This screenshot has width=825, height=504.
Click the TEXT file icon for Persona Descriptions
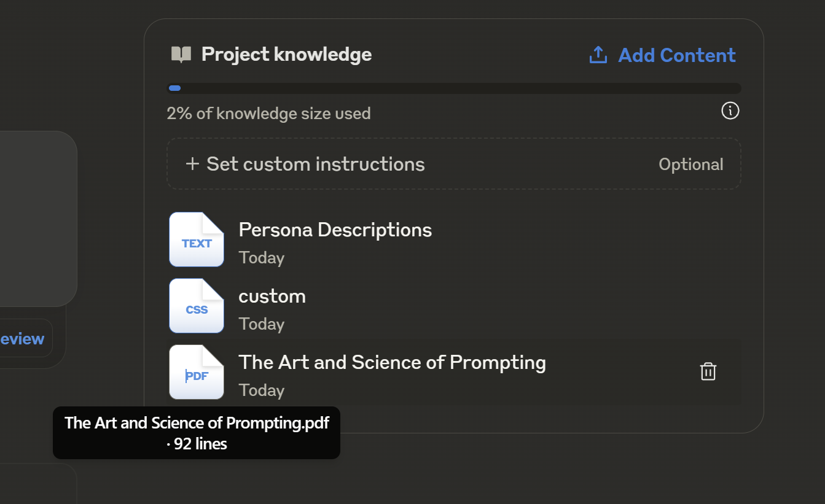pos(197,239)
